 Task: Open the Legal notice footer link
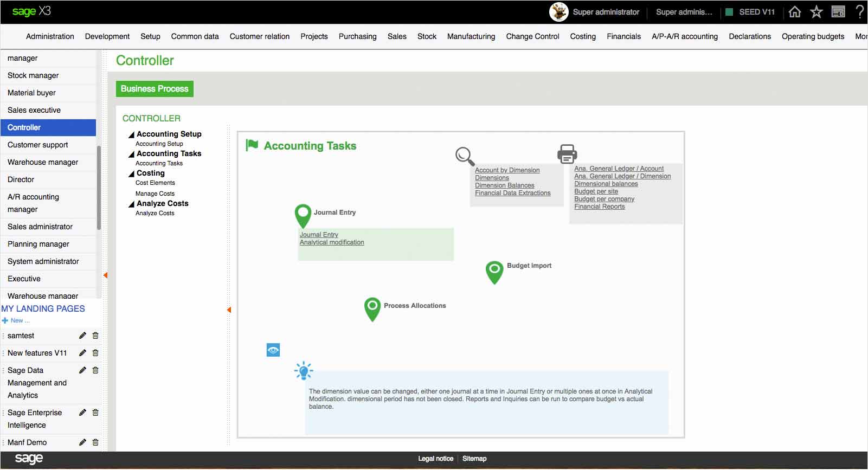pos(435,459)
